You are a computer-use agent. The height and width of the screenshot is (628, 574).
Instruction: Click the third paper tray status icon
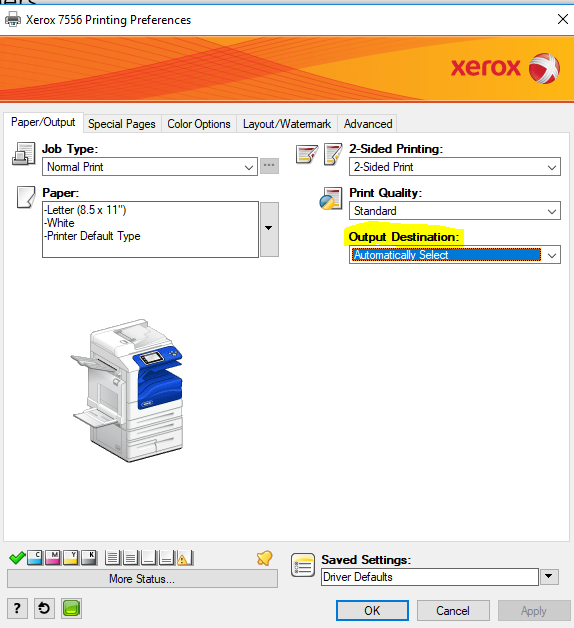coord(148,558)
